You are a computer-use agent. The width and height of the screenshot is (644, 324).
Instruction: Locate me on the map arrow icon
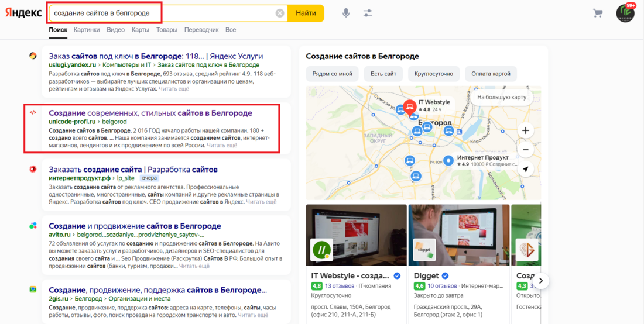click(525, 169)
